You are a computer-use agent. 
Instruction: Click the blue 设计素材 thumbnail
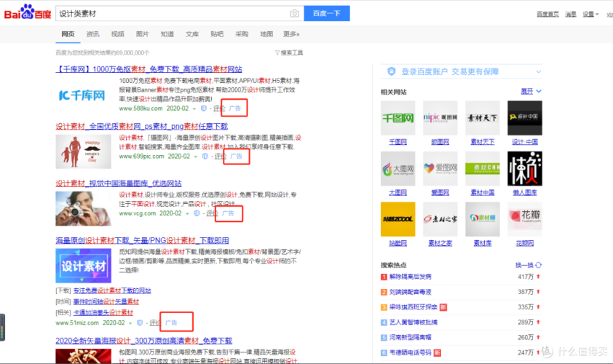point(83,266)
